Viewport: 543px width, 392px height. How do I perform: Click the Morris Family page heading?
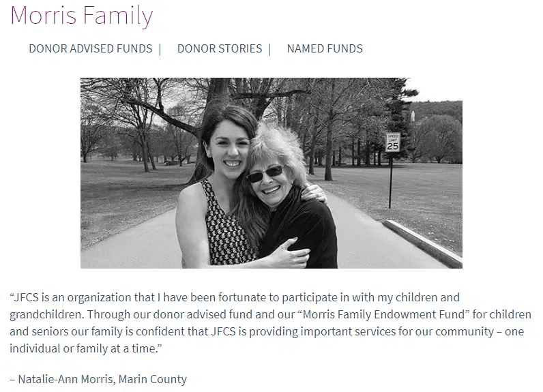tap(82, 16)
